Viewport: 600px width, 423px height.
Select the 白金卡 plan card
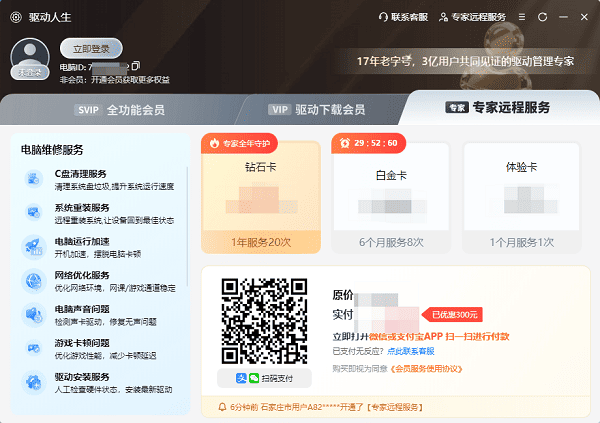coord(391,198)
